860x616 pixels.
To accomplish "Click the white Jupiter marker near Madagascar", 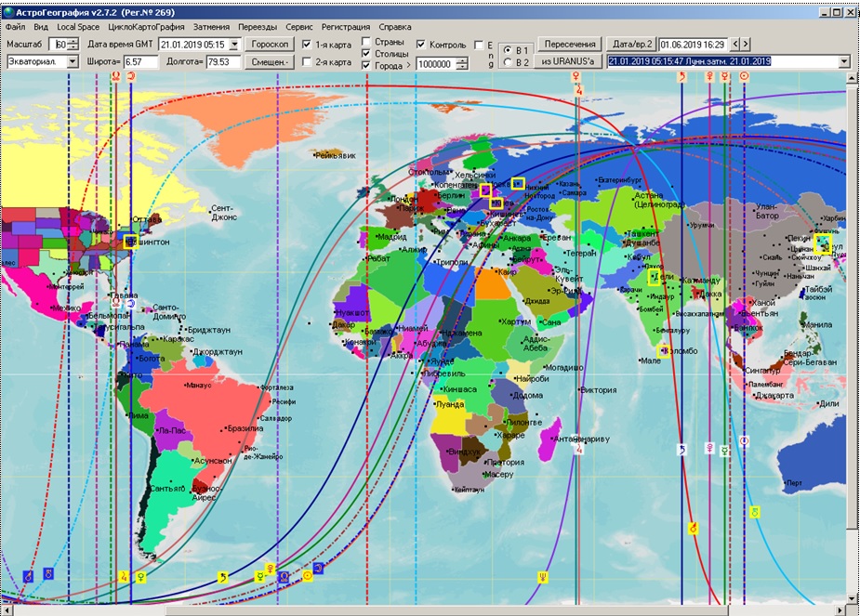I will (x=578, y=449).
